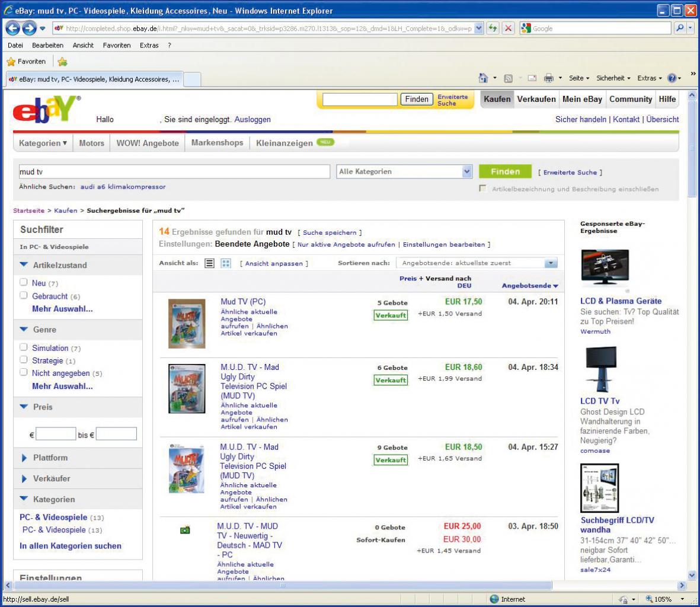Open thumbnail of 15:27 M.U.D. TV listing
This screenshot has height=607, width=700.
coord(187,468)
